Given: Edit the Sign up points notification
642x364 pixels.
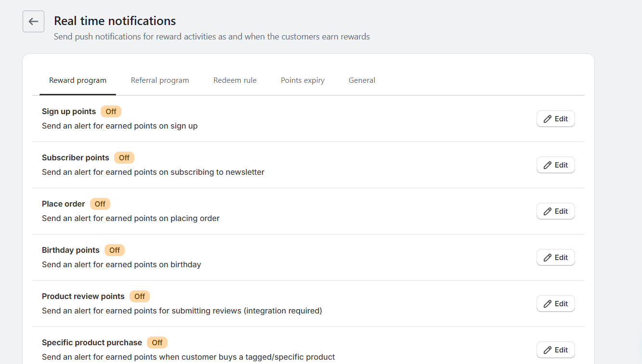Looking at the screenshot, I should click(555, 119).
